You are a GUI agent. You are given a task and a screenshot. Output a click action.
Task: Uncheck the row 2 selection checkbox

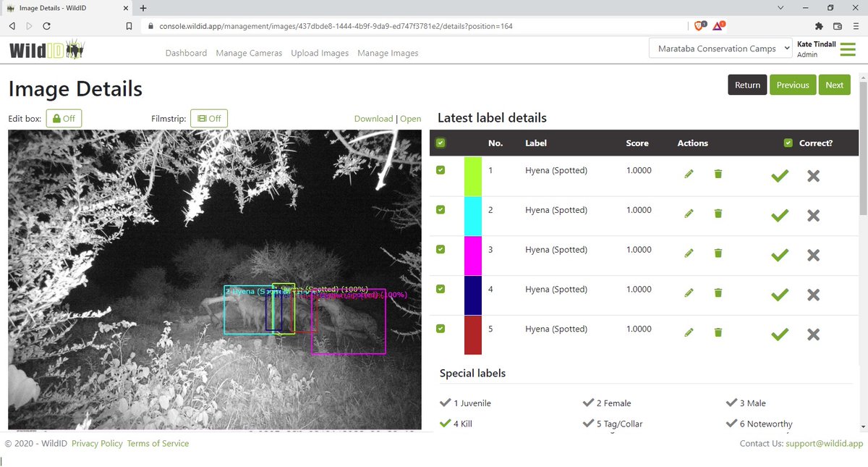(x=441, y=210)
